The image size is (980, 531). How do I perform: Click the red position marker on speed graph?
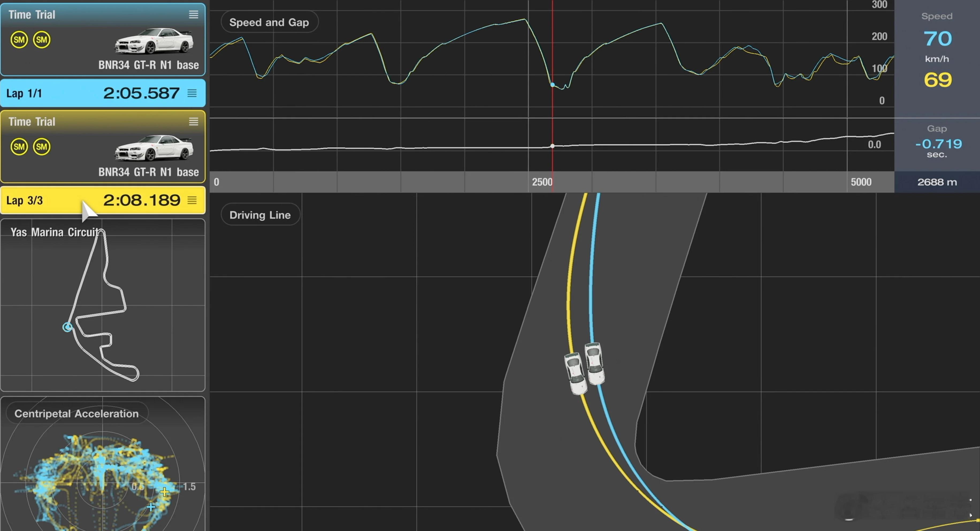pyautogui.click(x=552, y=85)
